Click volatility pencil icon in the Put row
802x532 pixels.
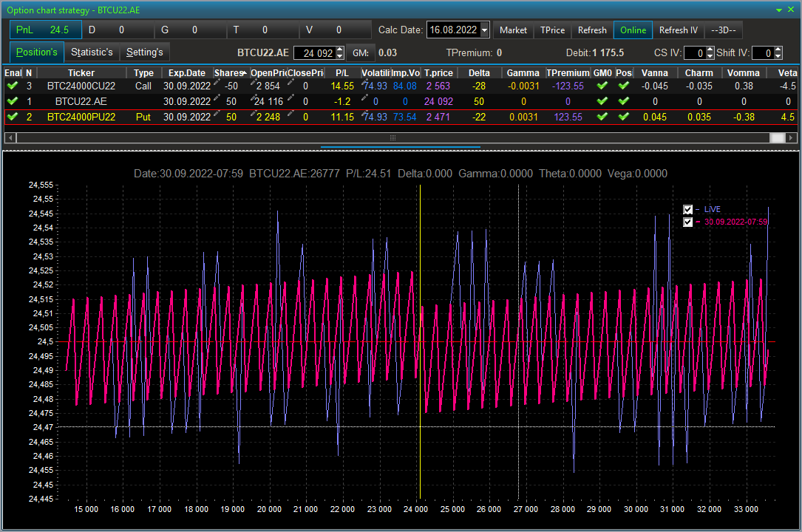tap(364, 113)
